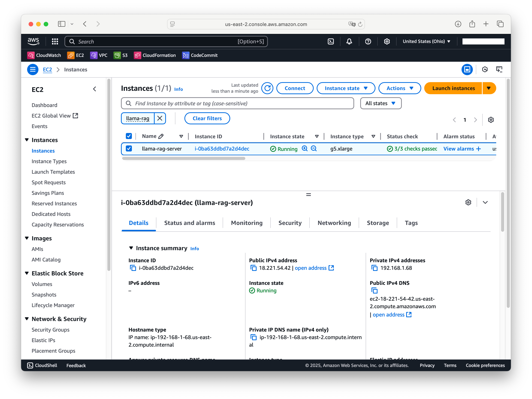Open Security Groups in the sidebar
Image resolution: width=532 pixels, height=399 pixels.
(x=50, y=329)
